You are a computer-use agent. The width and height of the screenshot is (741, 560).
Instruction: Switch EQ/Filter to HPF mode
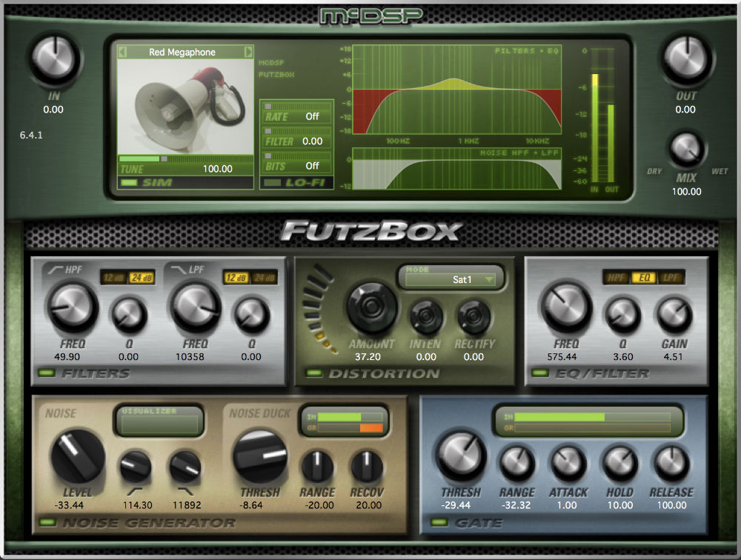pos(616,277)
